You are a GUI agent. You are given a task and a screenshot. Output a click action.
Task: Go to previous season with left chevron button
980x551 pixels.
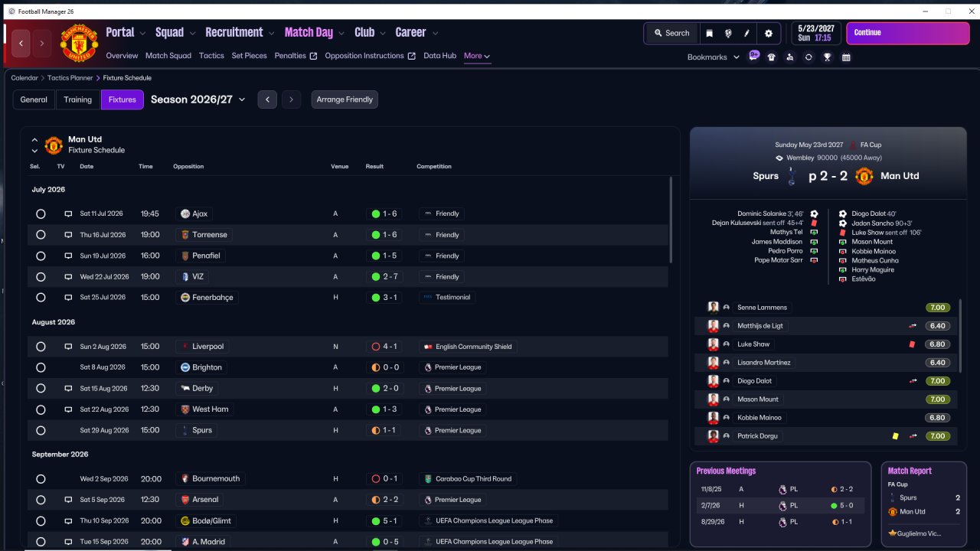[267, 99]
